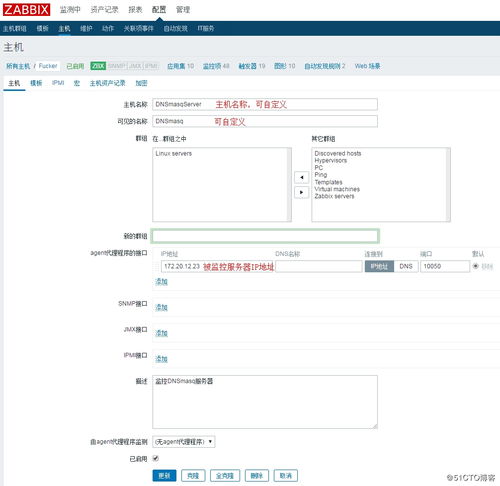The height and width of the screenshot is (486, 500).
Task: Open 所有主机 breadcrumb link
Action: pos(18,66)
